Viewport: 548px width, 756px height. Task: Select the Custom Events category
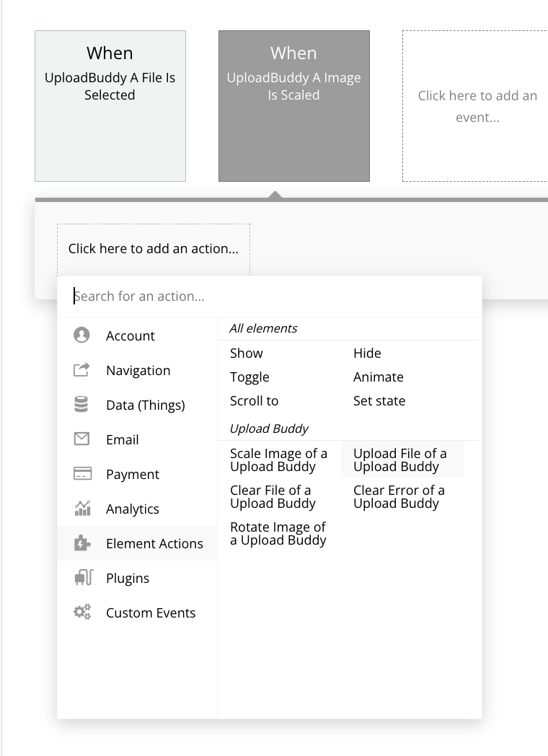(137, 612)
